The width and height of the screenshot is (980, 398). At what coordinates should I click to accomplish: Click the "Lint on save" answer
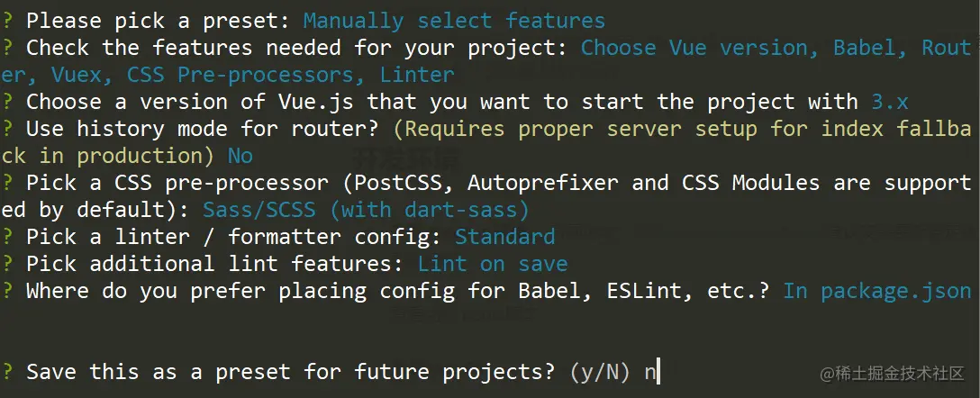tap(493, 264)
